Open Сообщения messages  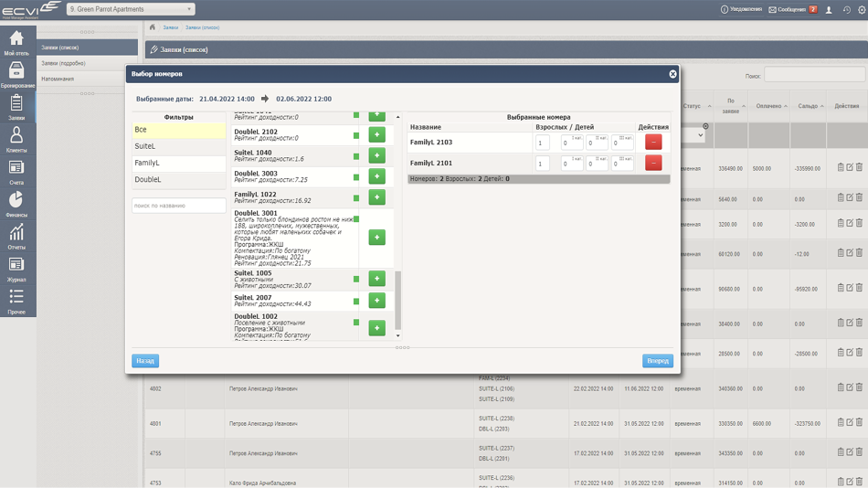(791, 9)
